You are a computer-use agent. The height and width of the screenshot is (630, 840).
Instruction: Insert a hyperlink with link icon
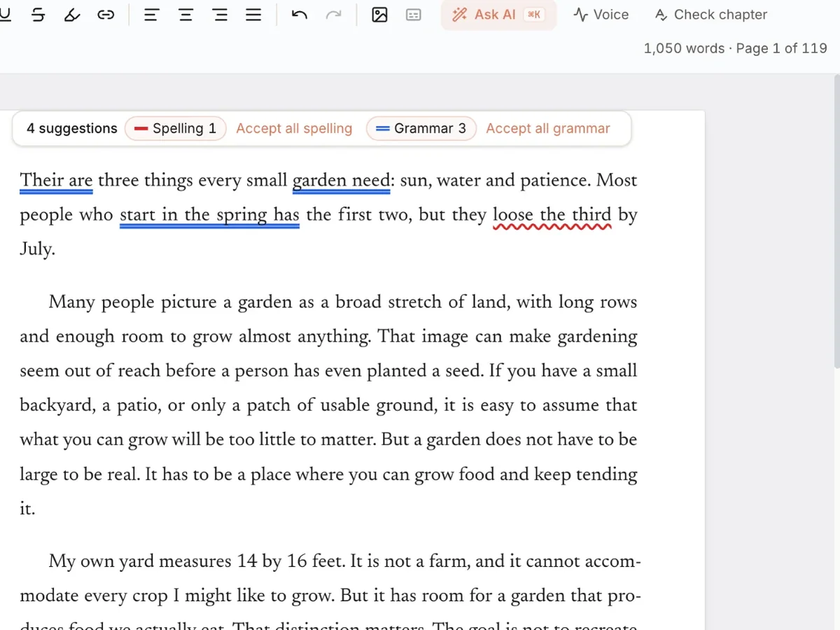(x=106, y=15)
